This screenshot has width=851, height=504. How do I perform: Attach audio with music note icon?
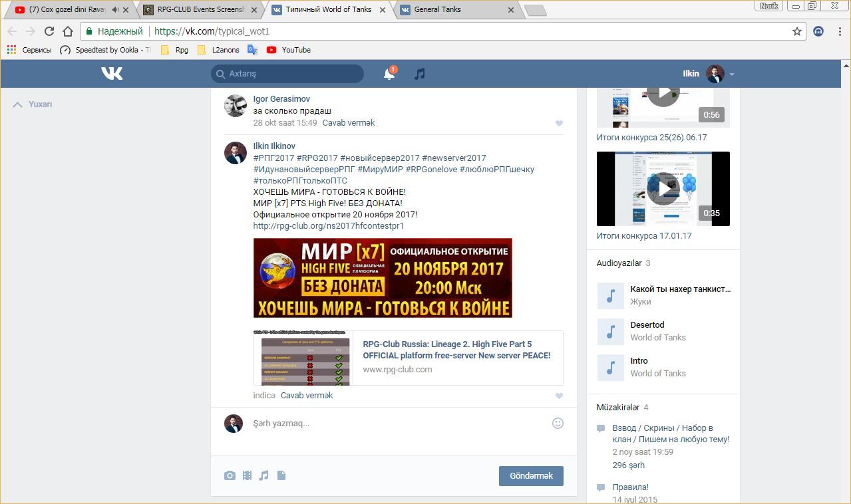pos(264,475)
